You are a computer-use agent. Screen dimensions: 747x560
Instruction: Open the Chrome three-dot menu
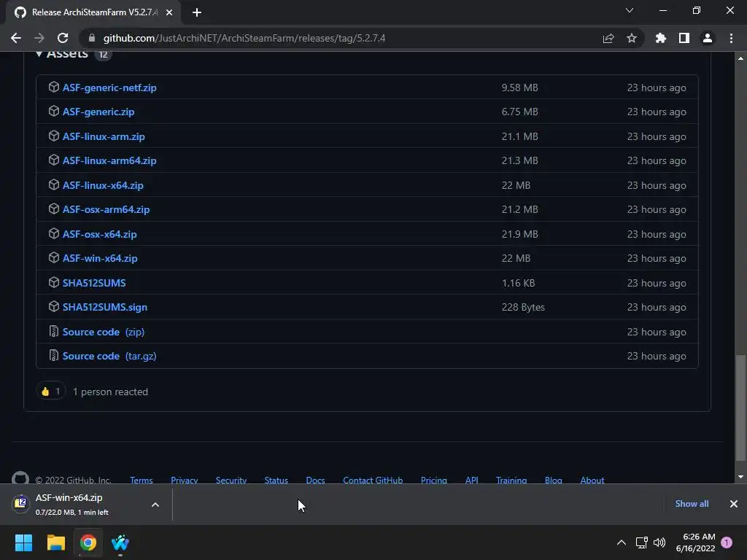point(731,38)
